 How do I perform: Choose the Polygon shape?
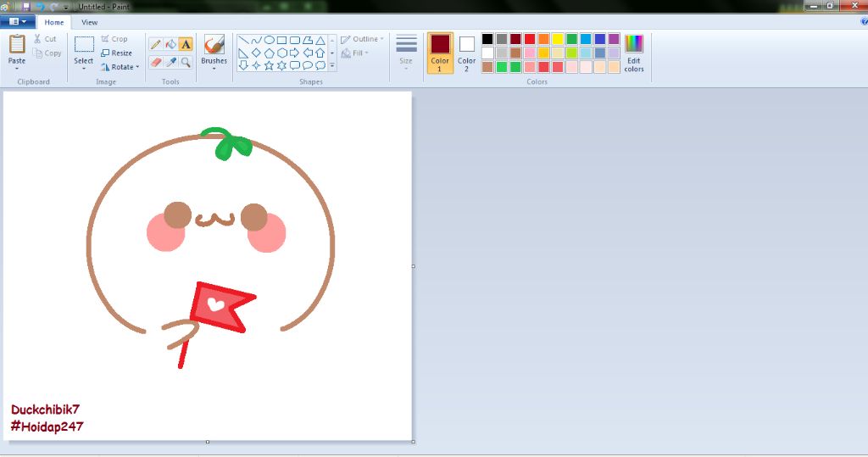pyautogui.click(x=307, y=41)
